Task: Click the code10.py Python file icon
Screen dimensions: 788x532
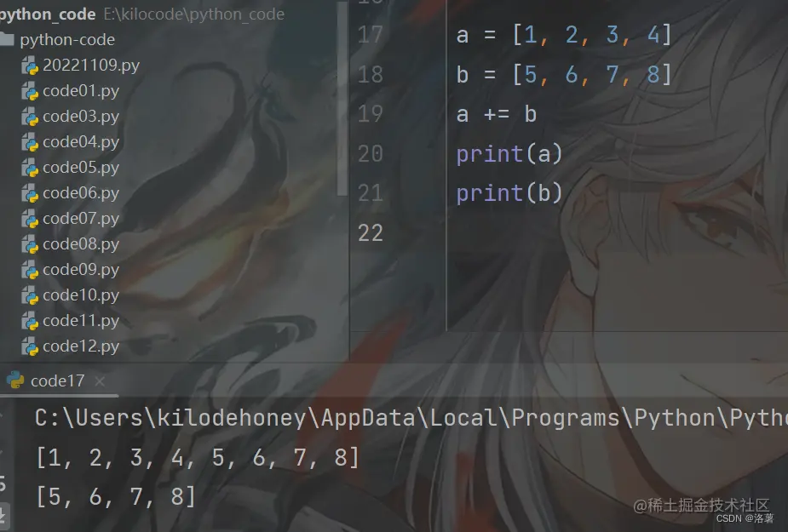Action: point(30,295)
